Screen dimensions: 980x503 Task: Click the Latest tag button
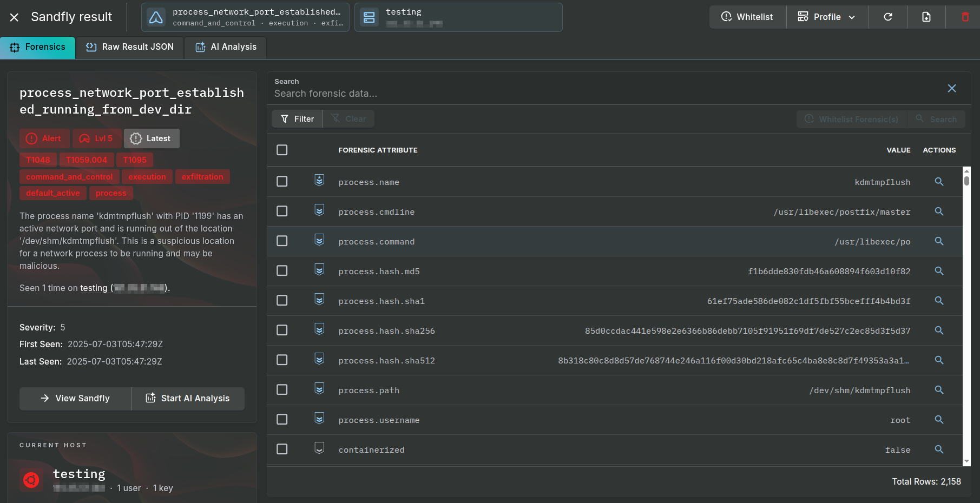(152, 138)
